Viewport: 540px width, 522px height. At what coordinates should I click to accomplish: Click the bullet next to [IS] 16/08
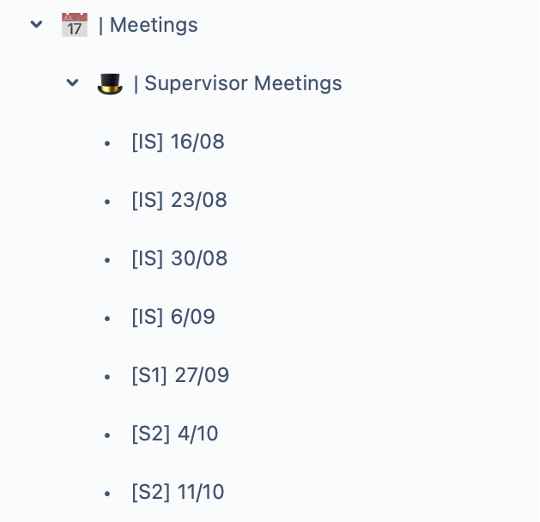click(x=107, y=143)
